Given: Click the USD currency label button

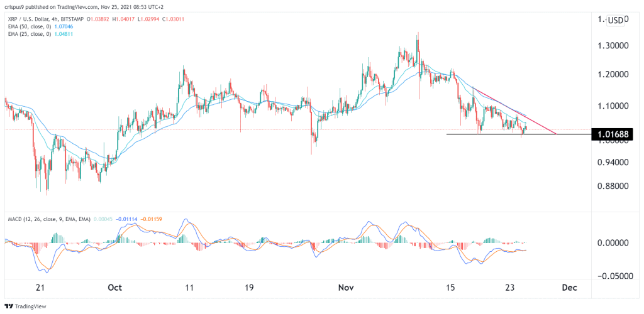Looking at the screenshot, I should 615,21.
